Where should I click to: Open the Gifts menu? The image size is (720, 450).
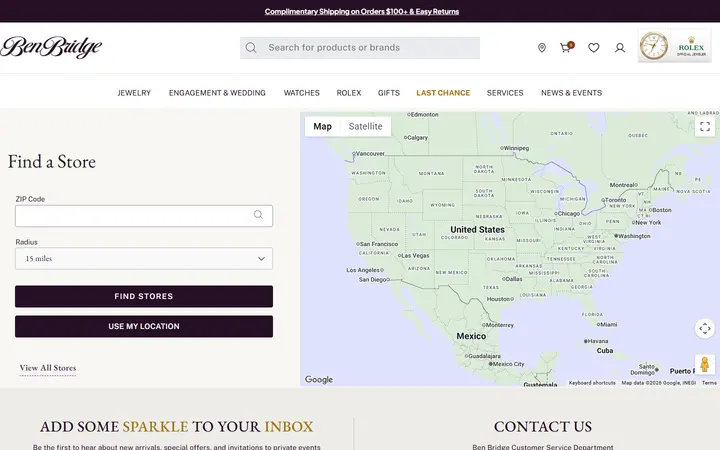click(389, 93)
